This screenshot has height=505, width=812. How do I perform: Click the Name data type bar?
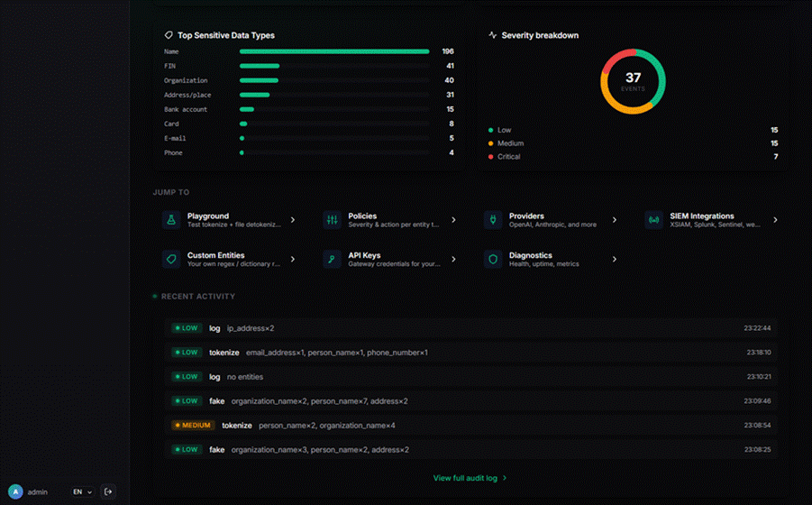(x=334, y=51)
